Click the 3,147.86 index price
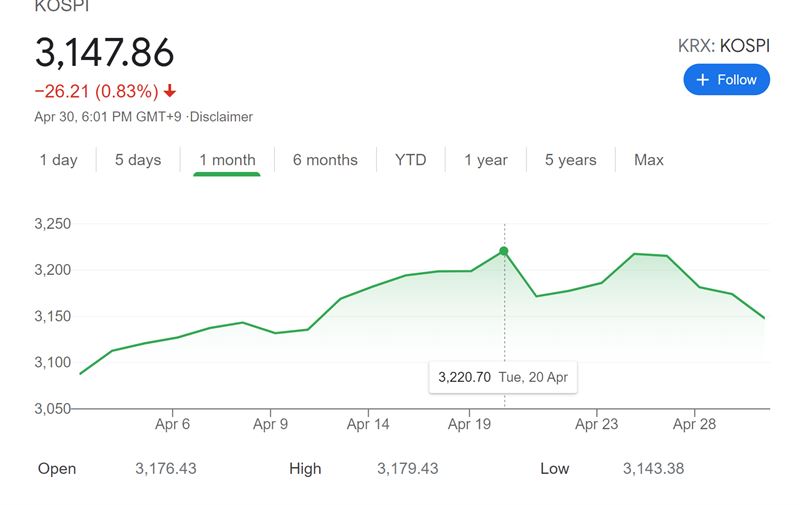Screen dimensions: 800x505 pyautogui.click(x=105, y=53)
